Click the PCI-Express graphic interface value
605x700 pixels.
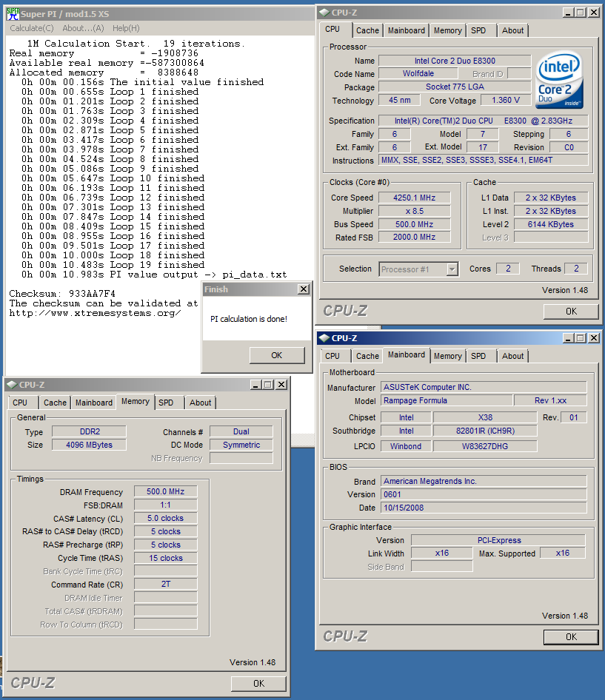coord(498,540)
